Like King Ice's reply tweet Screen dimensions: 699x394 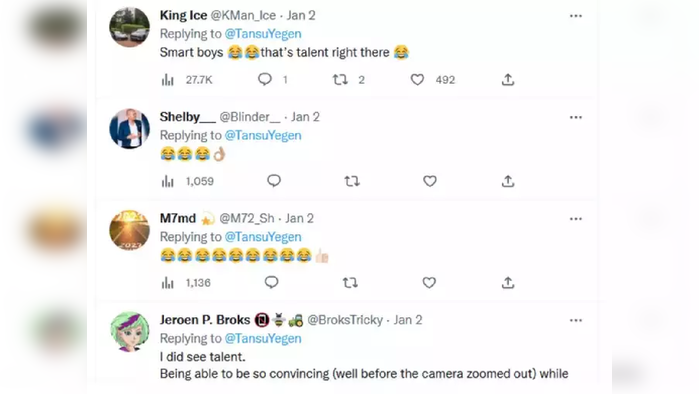click(x=417, y=80)
